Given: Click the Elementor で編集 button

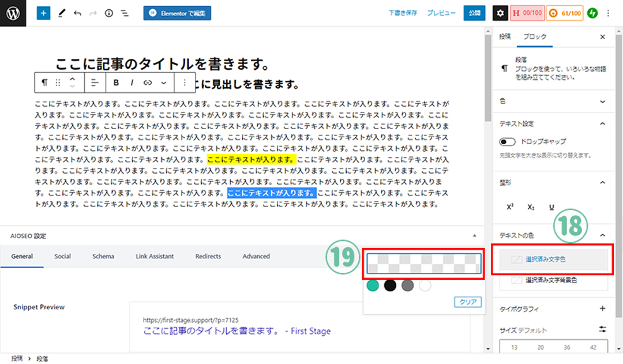Looking at the screenshot, I should 177,13.
